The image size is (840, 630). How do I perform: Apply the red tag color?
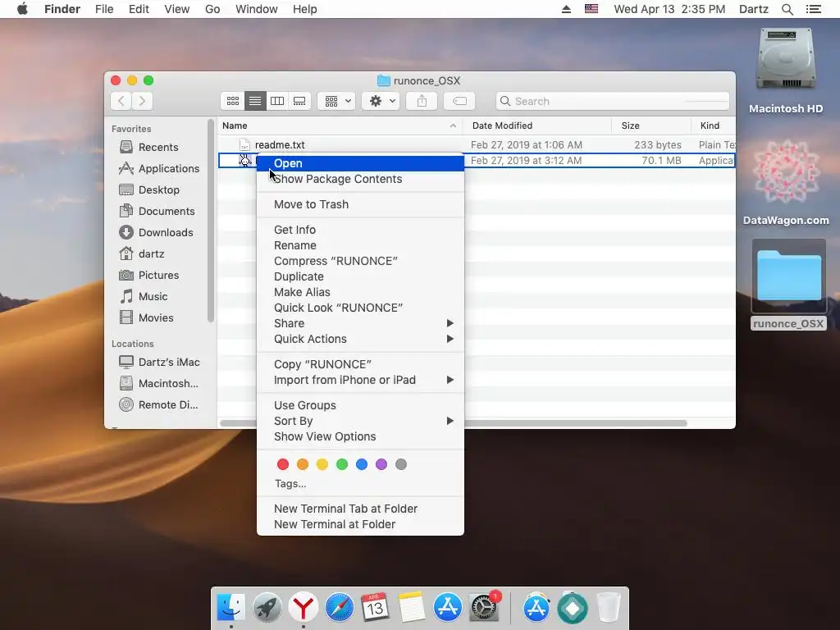pos(283,464)
